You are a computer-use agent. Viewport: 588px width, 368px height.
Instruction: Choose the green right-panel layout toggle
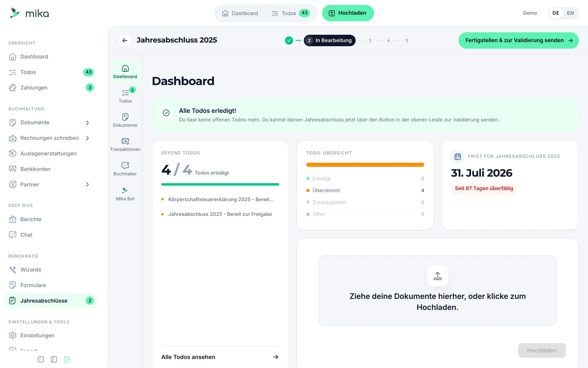point(67,359)
